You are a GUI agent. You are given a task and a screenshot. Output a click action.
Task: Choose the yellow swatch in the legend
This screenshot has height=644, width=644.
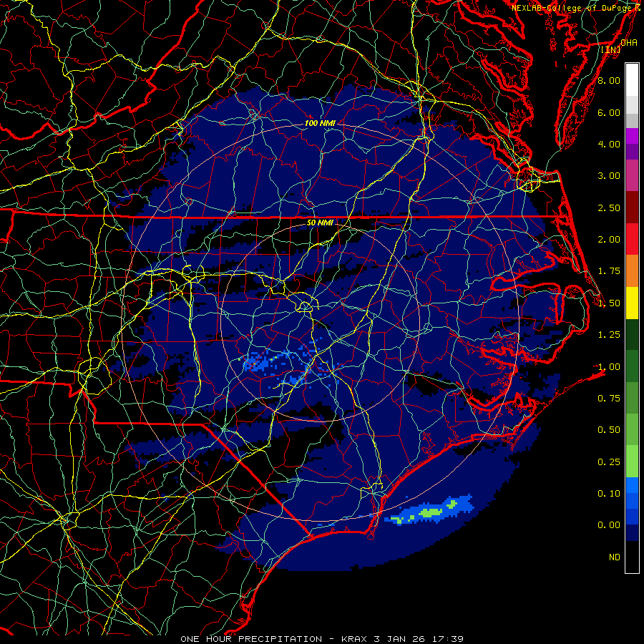(x=632, y=303)
